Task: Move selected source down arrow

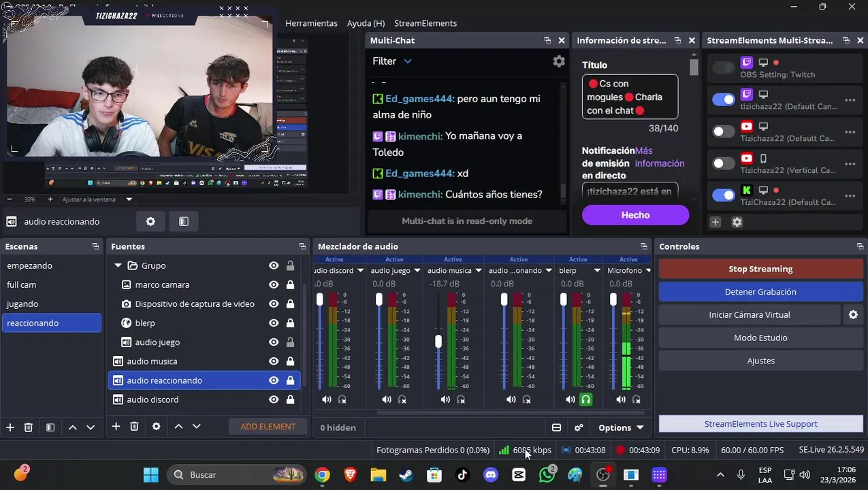Action: point(197,426)
